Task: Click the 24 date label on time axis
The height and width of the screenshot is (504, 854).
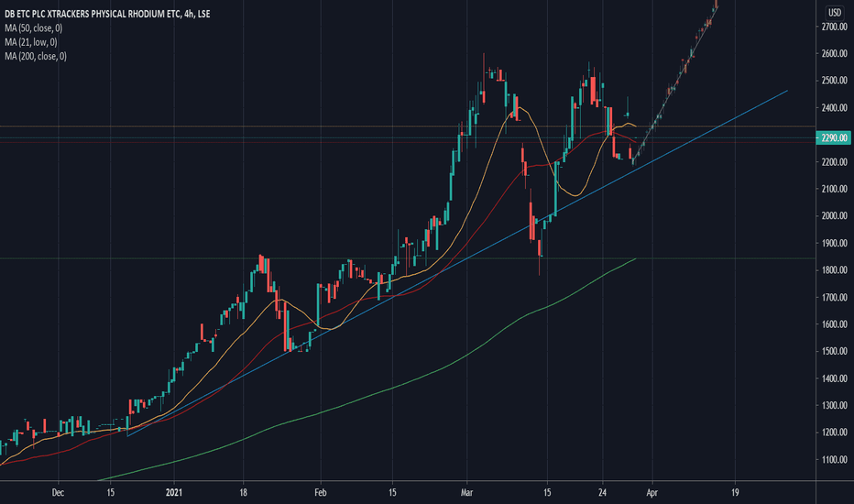Action: (x=602, y=493)
